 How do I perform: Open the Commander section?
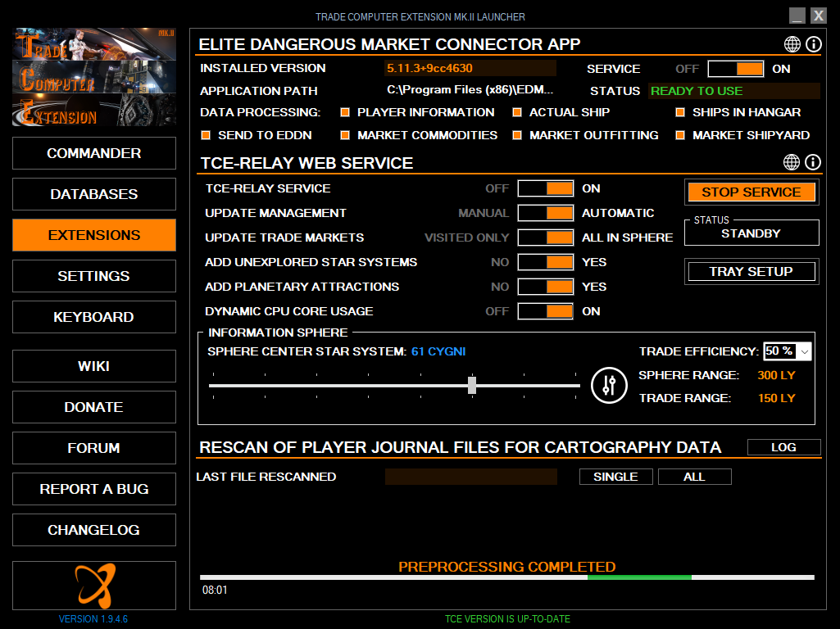tap(94, 153)
